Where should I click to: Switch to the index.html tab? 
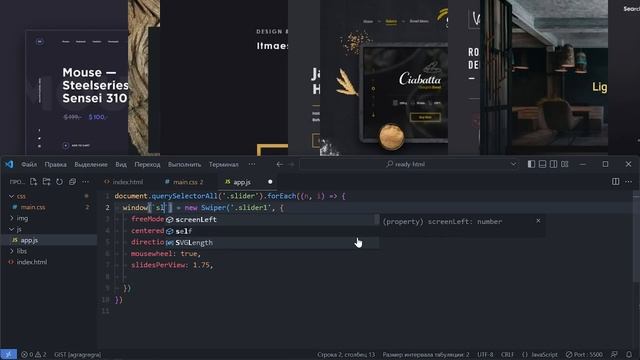point(124,182)
